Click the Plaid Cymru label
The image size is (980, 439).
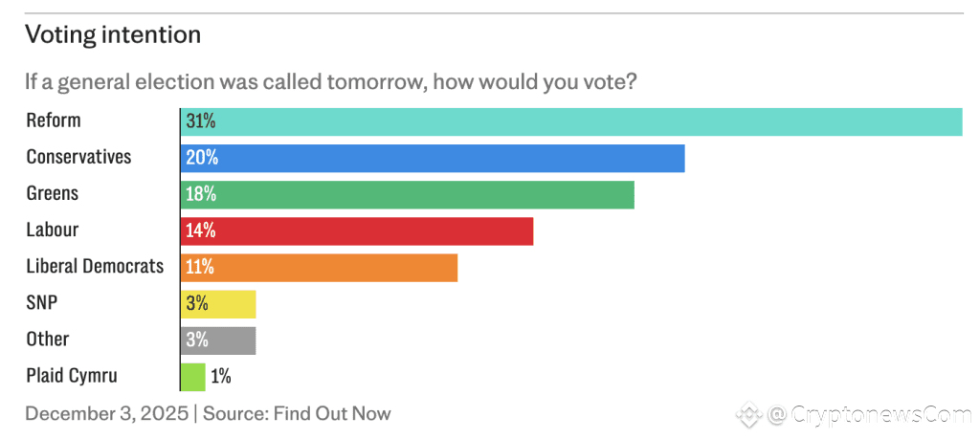[72, 376]
